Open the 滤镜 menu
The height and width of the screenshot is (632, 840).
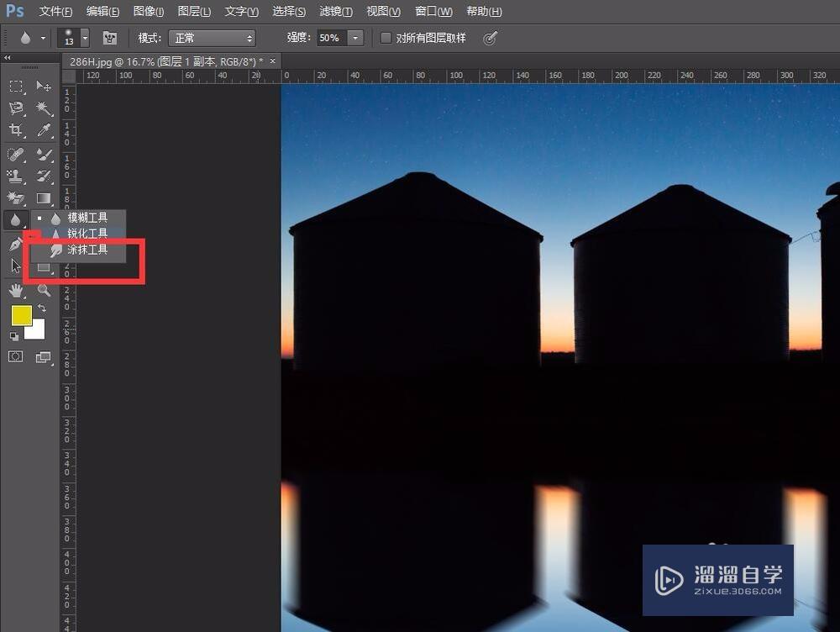click(x=336, y=11)
